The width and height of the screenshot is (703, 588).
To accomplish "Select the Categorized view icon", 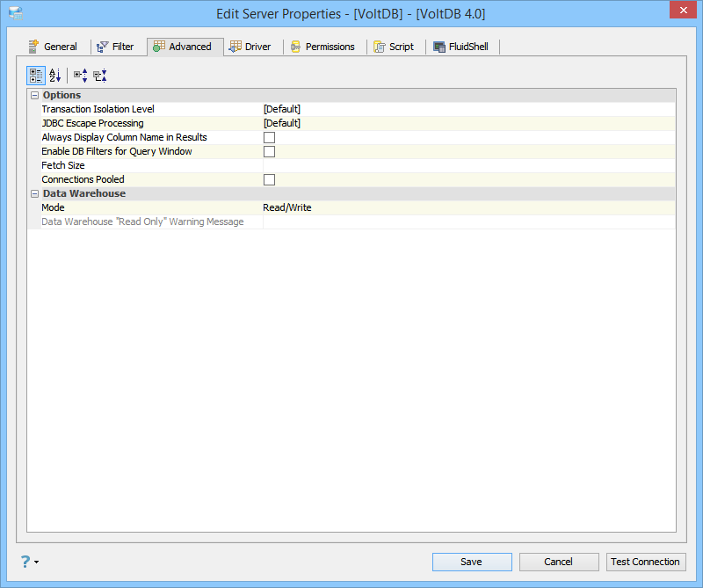I will [36, 76].
